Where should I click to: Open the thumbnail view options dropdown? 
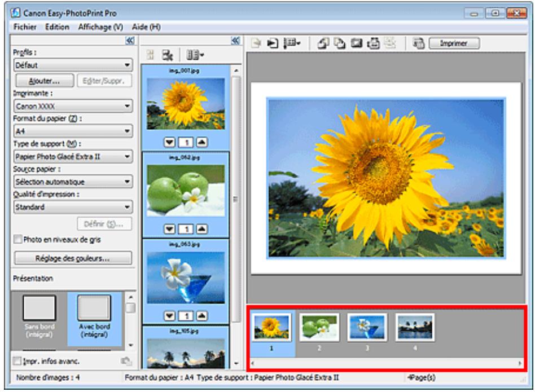click(195, 55)
